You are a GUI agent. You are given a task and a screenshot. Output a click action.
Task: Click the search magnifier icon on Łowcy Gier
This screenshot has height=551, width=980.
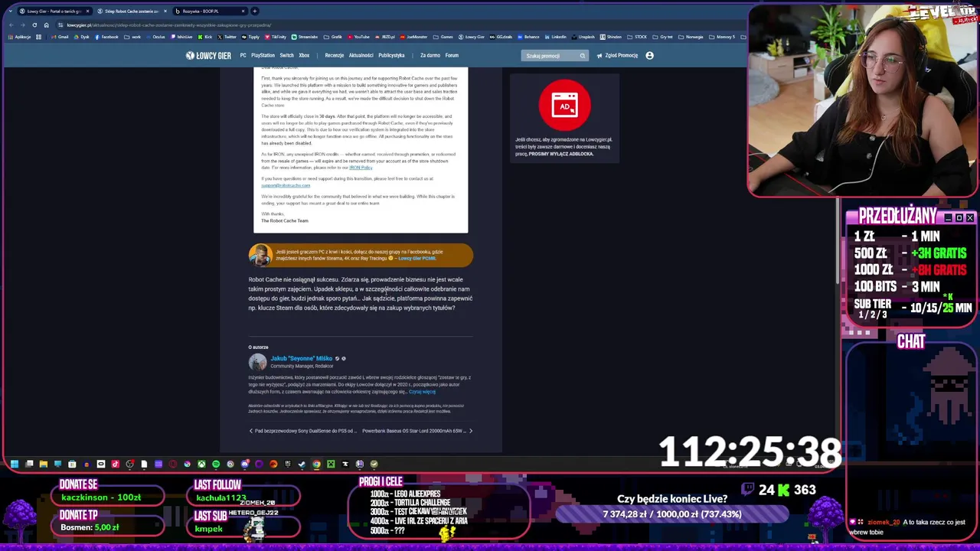coord(582,55)
